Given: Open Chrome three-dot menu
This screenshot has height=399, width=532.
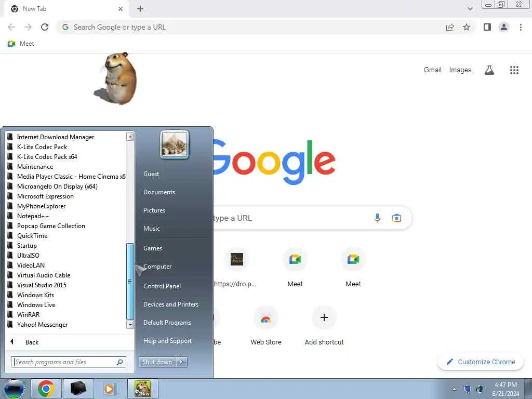Looking at the screenshot, I should pyautogui.click(x=521, y=27).
